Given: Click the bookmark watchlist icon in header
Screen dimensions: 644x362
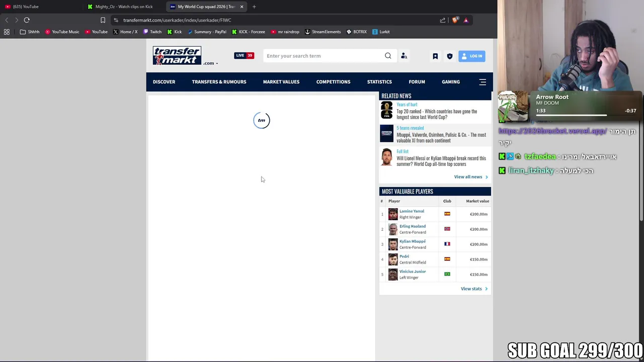Looking at the screenshot, I should click(435, 56).
